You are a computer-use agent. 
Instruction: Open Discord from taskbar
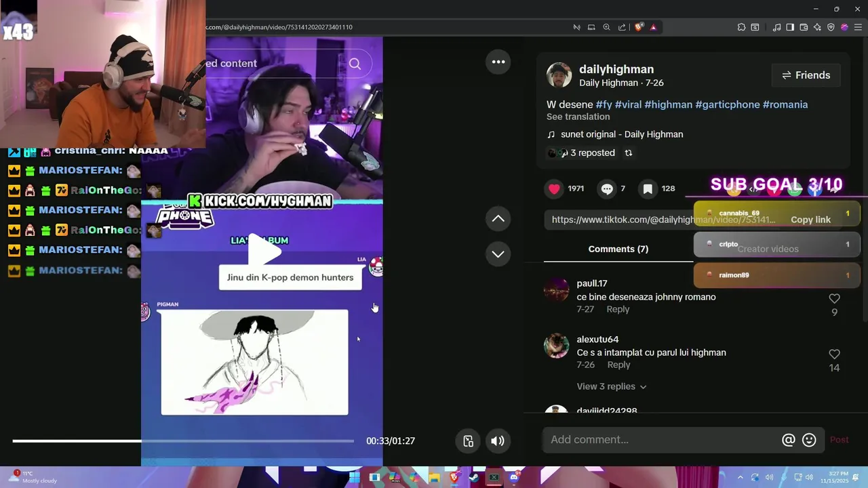[514, 477]
